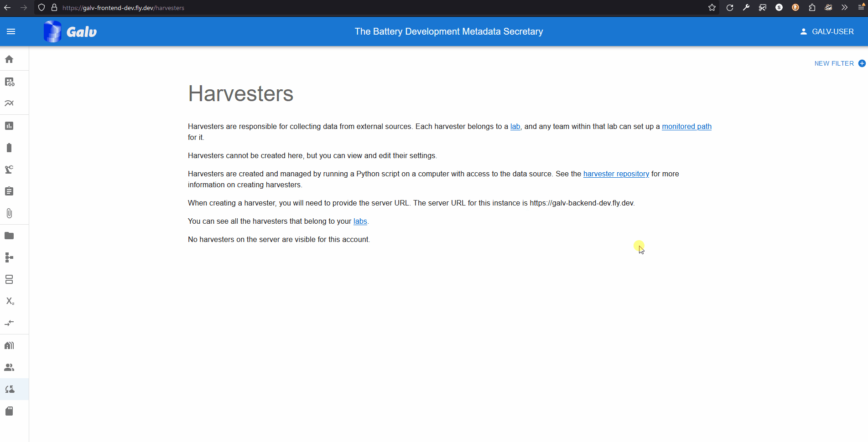Select the Units X₂ sidebar icon
The image size is (868, 442).
tap(9, 301)
